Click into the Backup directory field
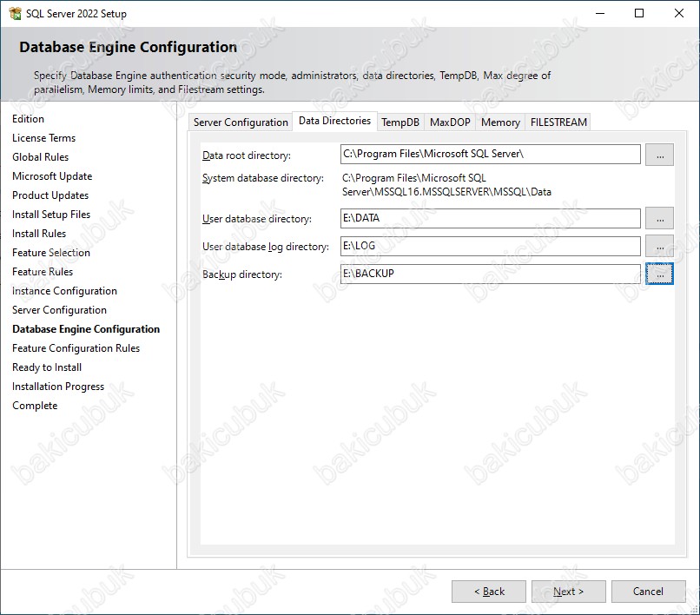 [490, 274]
